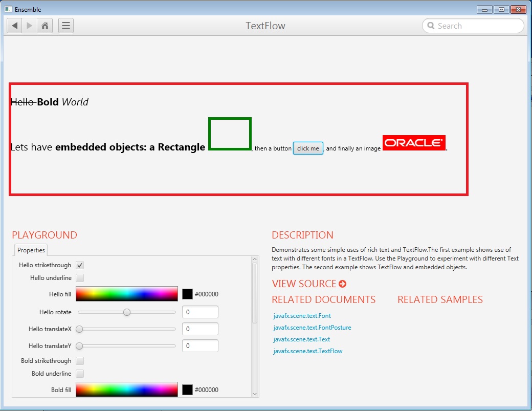Click the search magnifier icon
532x411 pixels.
431,26
